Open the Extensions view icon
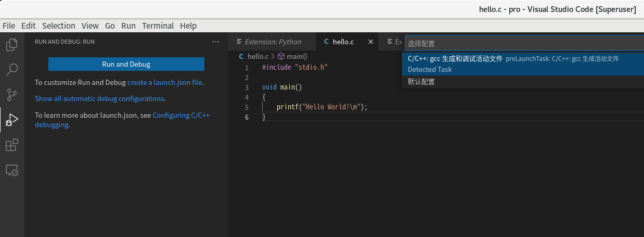The height and width of the screenshot is (237, 644). pos(12,145)
